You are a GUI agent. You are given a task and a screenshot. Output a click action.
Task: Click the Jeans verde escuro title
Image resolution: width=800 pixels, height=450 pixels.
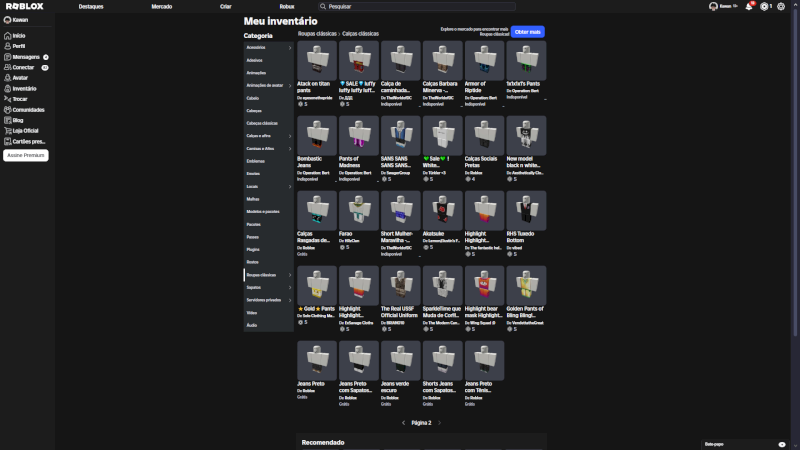click(395, 387)
